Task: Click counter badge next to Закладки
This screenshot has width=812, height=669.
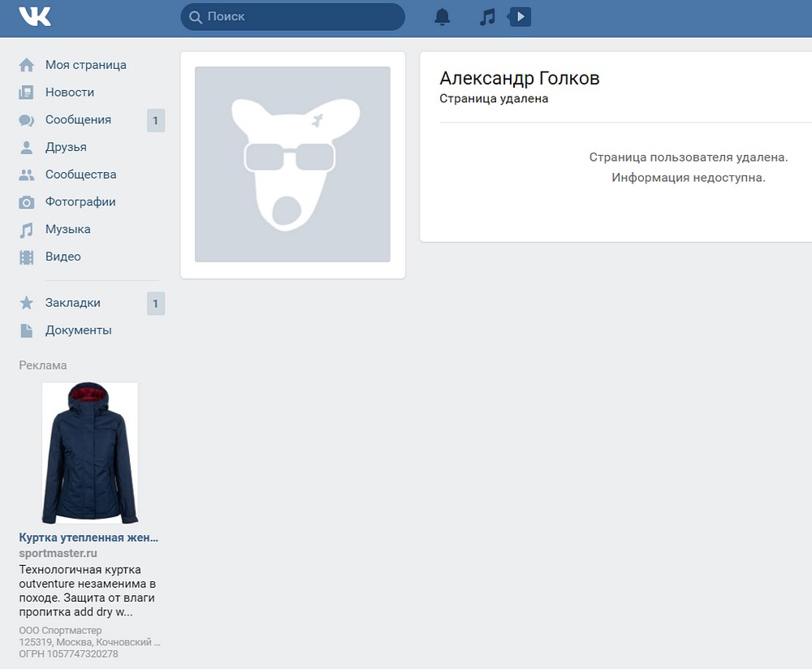Action: coord(156,304)
